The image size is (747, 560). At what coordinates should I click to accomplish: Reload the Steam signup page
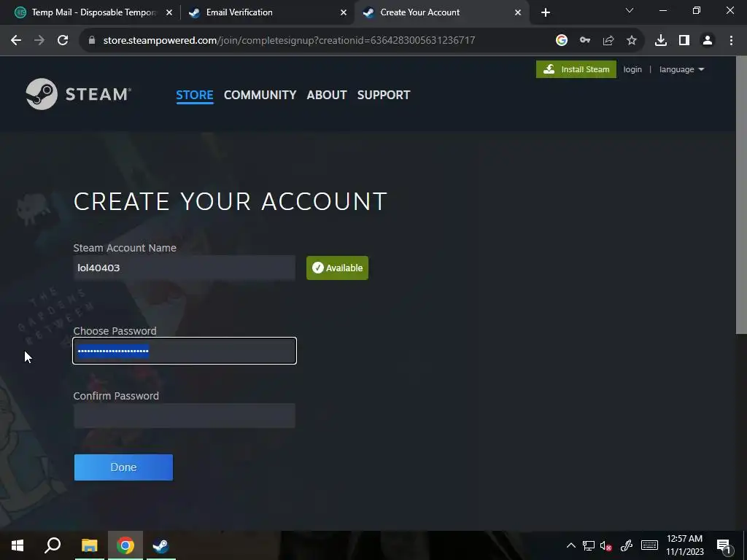(x=63, y=41)
